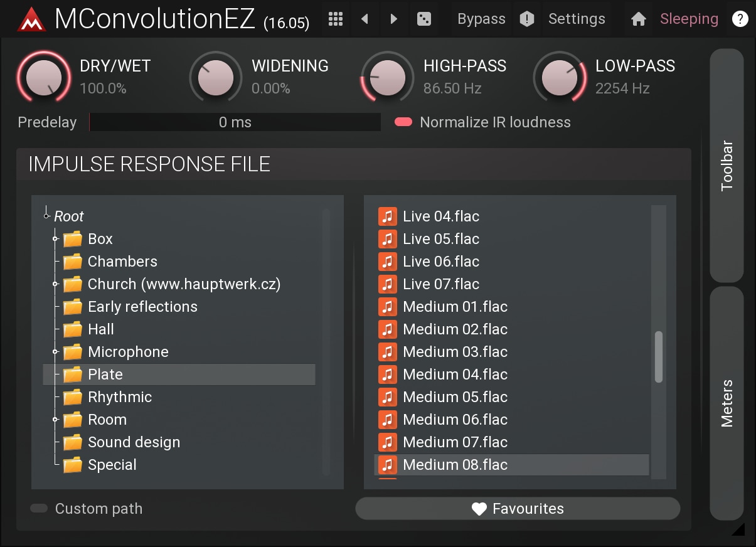The width and height of the screenshot is (756, 547).
Task: Click the DRY/WET knob
Action: [x=44, y=77]
